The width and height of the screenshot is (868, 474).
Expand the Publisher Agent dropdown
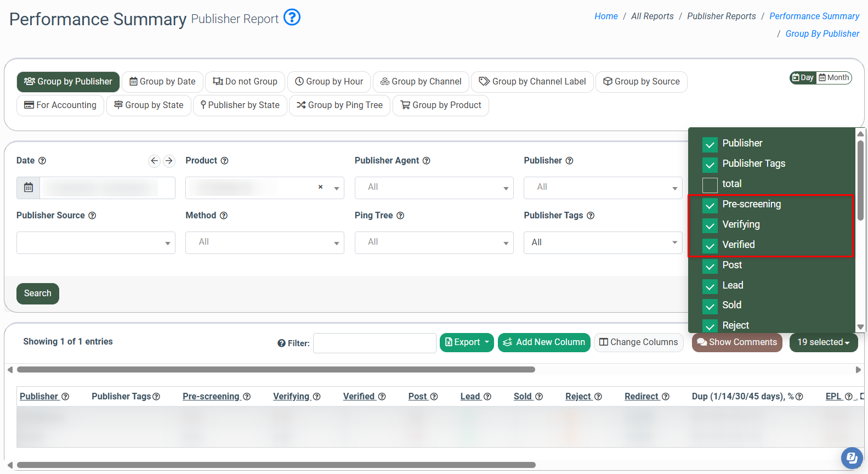(434, 188)
